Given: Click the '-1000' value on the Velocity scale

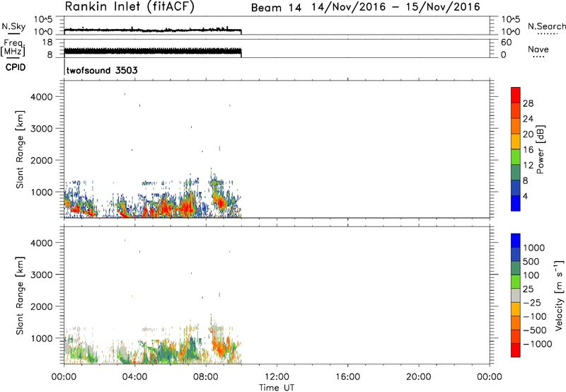Looking at the screenshot, I should click(x=538, y=344).
